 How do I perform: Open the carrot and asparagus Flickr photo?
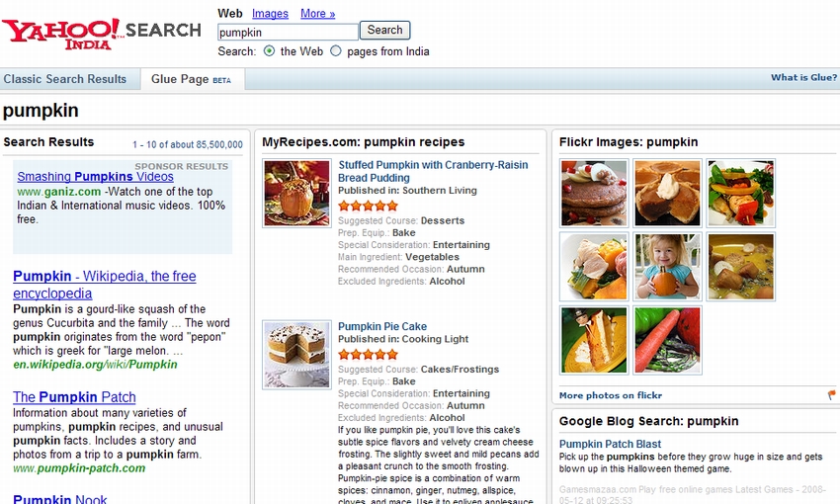tap(667, 341)
